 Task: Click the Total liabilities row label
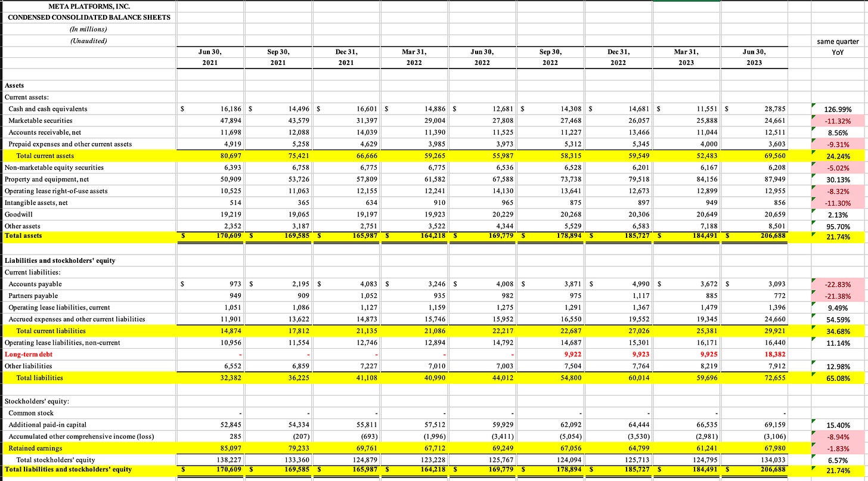(39, 377)
